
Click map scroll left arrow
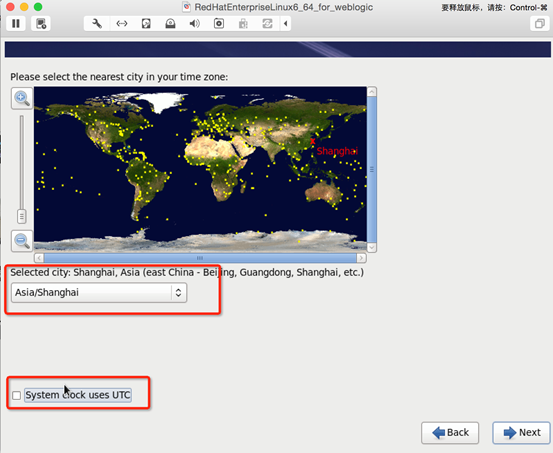(x=39, y=258)
